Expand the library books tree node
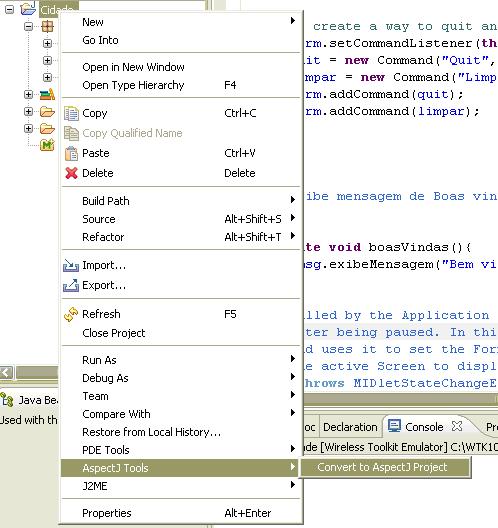The height and width of the screenshot is (528, 498). [29, 94]
